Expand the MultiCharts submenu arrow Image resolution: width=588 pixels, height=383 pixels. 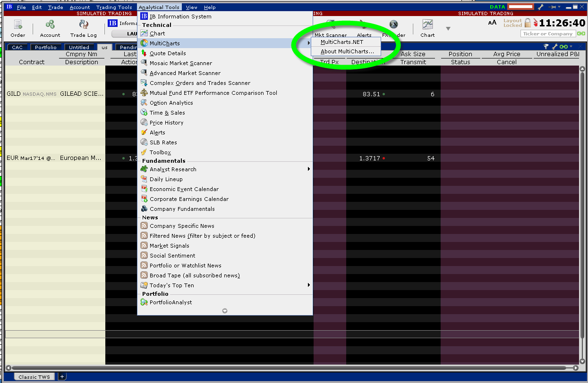[309, 43]
